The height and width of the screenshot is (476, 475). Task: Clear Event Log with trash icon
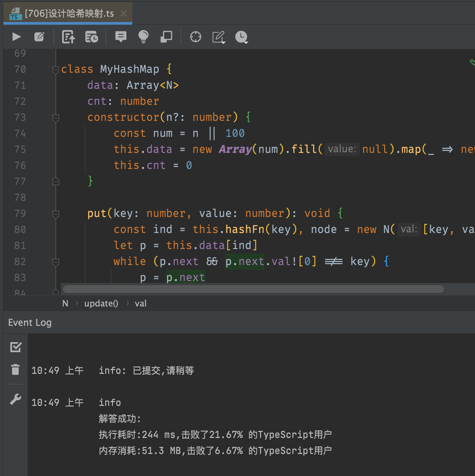(x=15, y=370)
